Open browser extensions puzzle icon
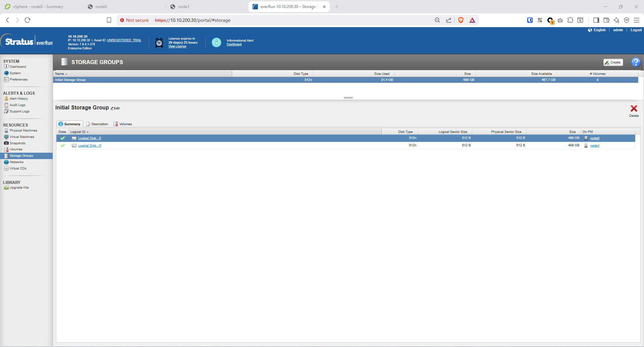644x347 pixels. coord(570,20)
